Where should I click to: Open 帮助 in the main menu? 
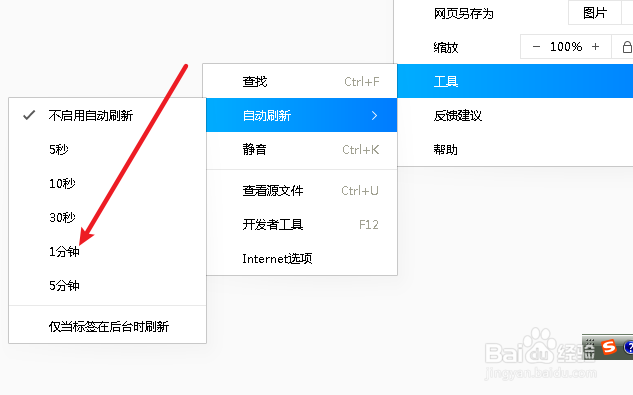pos(515,149)
